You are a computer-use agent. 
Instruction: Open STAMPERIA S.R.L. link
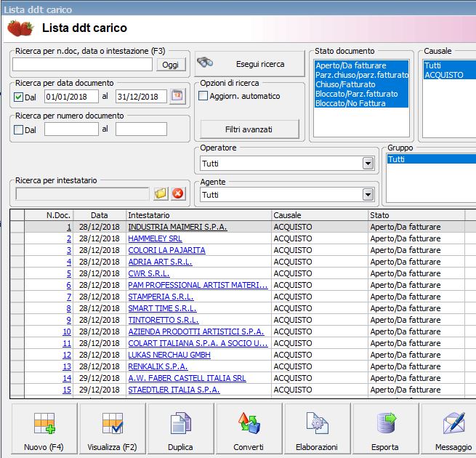coord(161,297)
